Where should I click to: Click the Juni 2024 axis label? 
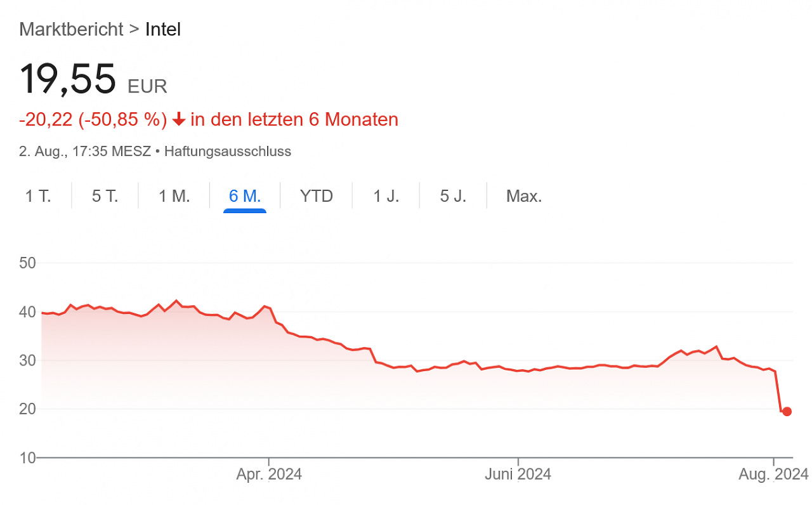pos(518,474)
